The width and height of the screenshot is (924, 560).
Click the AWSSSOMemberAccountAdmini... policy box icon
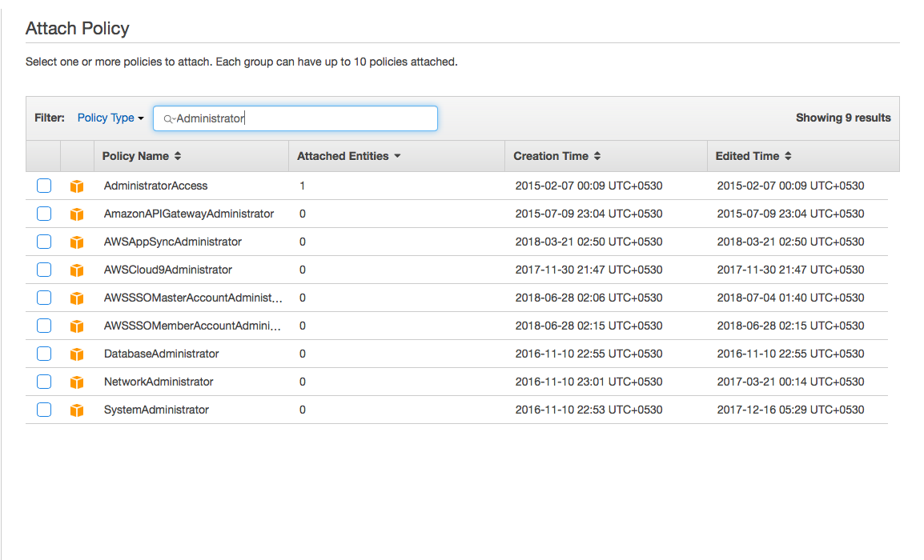click(77, 326)
